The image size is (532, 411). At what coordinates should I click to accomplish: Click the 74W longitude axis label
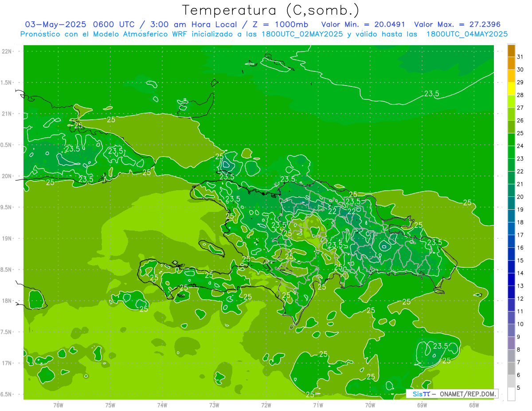pyautogui.click(x=162, y=405)
